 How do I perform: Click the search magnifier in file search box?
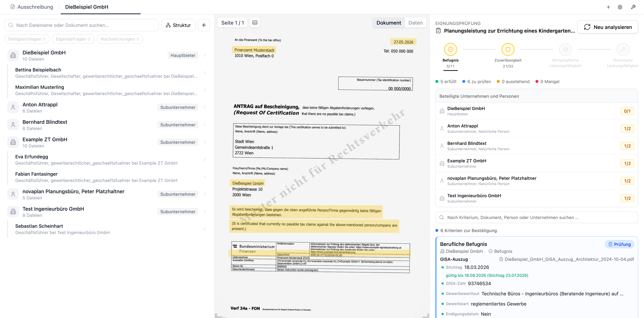click(11, 25)
